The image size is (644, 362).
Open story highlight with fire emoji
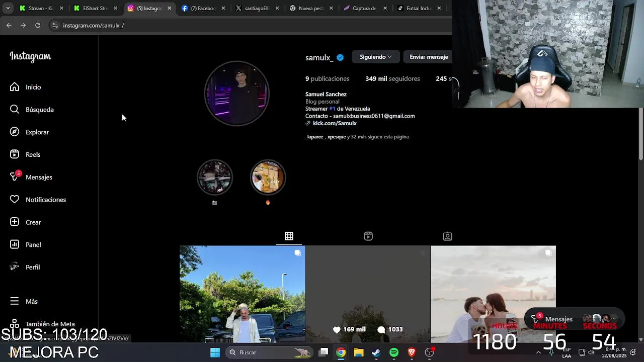click(x=268, y=177)
